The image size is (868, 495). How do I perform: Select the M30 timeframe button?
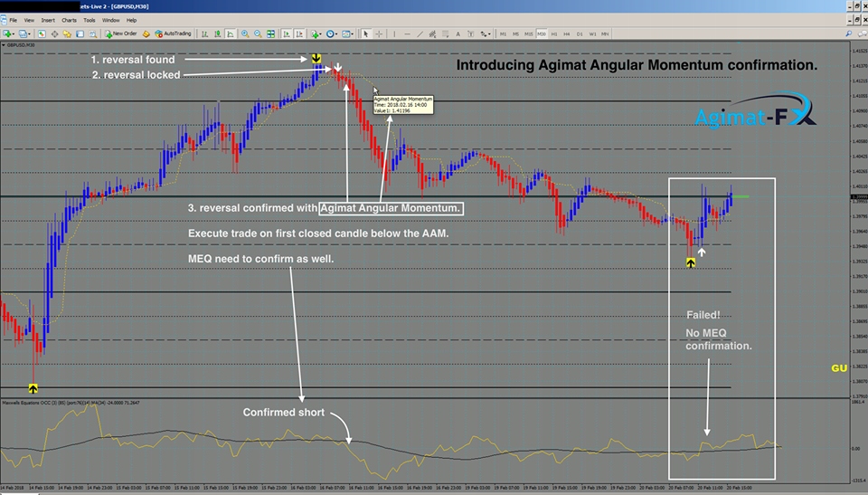[x=541, y=33]
